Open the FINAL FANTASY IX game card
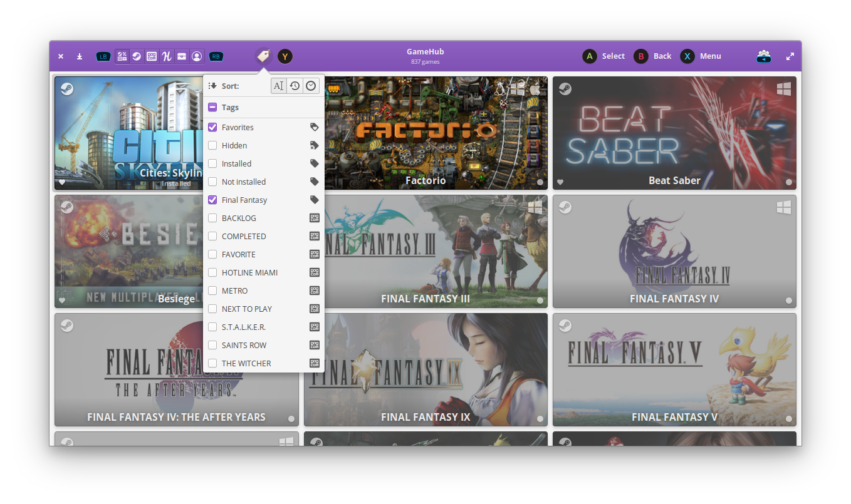Viewport: 851px width, 504px height. click(425, 369)
